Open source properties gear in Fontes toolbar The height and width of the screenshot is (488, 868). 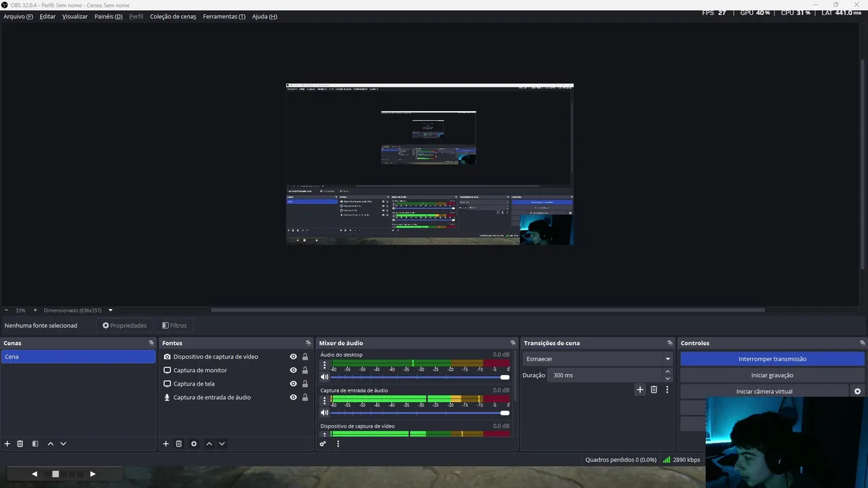click(x=194, y=444)
